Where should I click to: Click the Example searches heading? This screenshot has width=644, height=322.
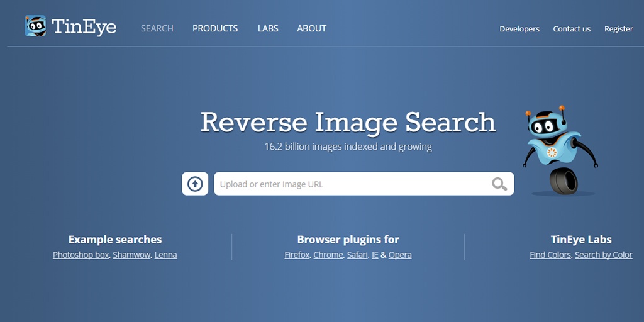[x=115, y=240]
